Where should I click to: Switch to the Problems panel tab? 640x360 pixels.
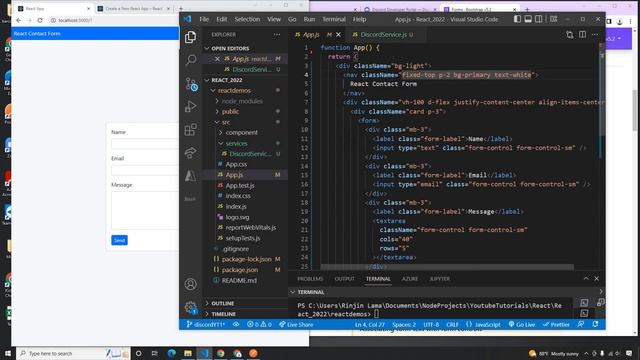(x=310, y=279)
